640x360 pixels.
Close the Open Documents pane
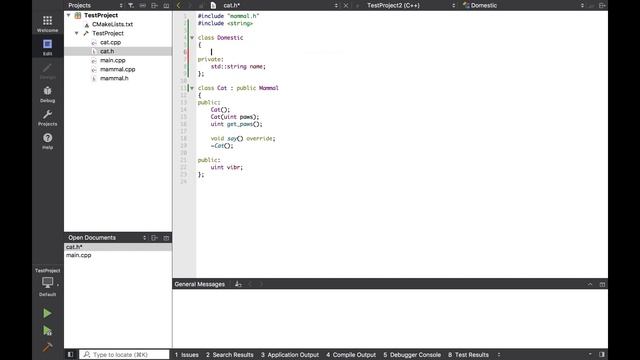(x=166, y=238)
